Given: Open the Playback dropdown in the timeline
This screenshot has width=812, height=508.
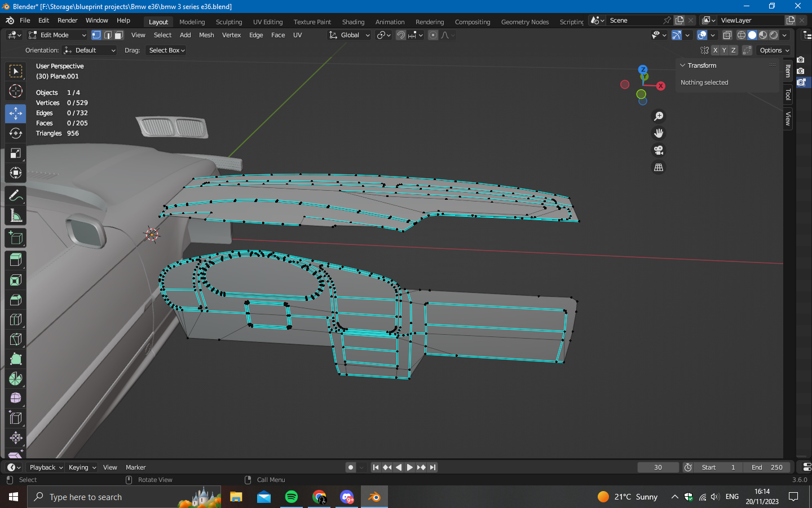Looking at the screenshot, I should click(x=45, y=467).
